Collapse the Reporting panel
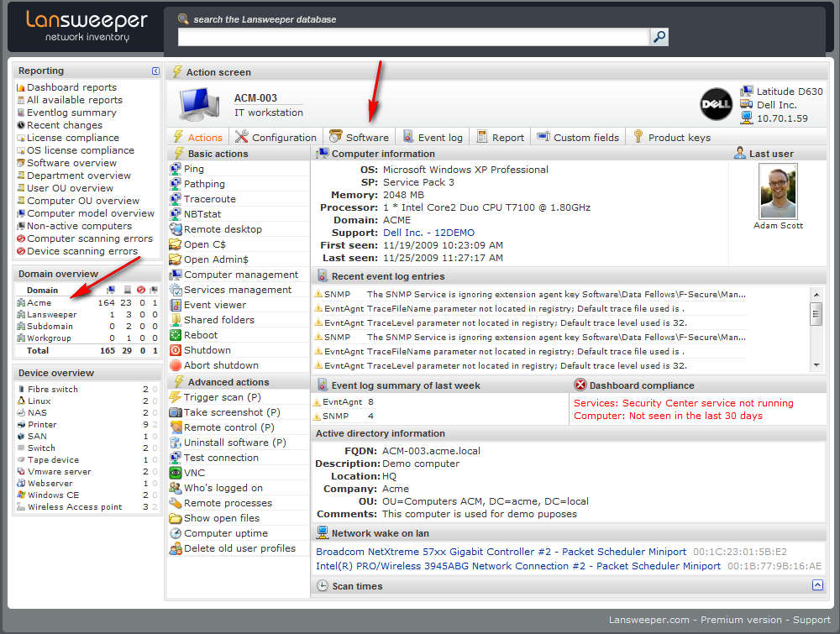The height and width of the screenshot is (634, 840). pos(155,71)
